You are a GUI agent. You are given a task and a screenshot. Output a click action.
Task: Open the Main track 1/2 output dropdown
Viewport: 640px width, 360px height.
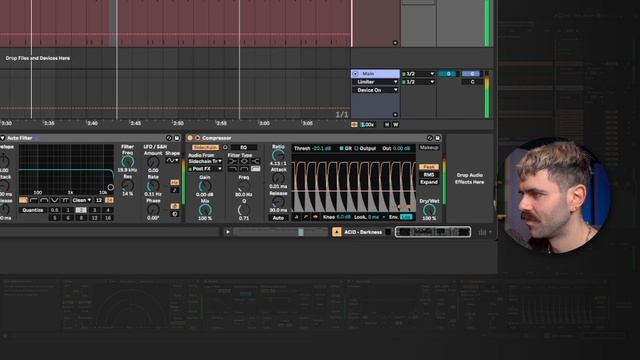[x=418, y=74]
